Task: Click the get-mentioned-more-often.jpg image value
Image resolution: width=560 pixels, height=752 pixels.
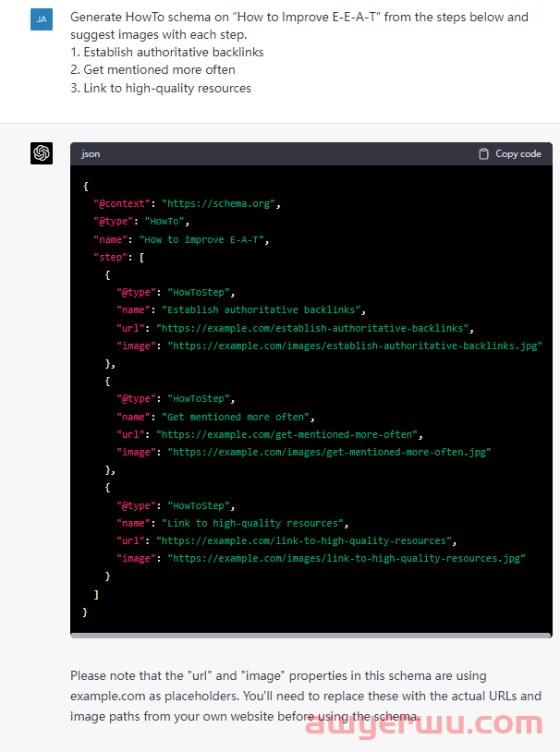Action: (329, 452)
